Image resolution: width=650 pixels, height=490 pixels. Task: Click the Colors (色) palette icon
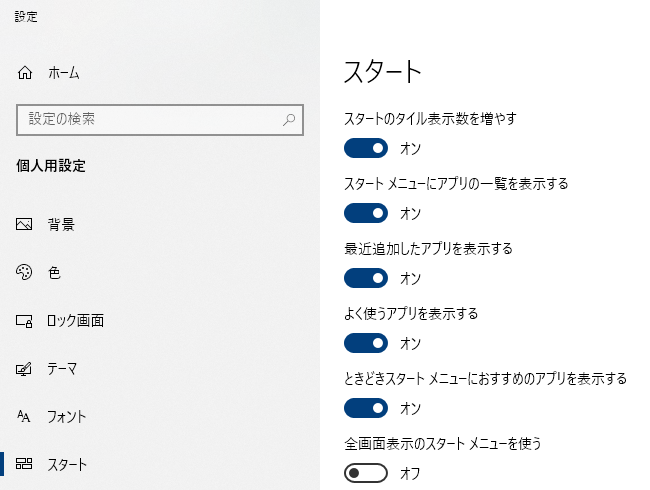click(26, 273)
